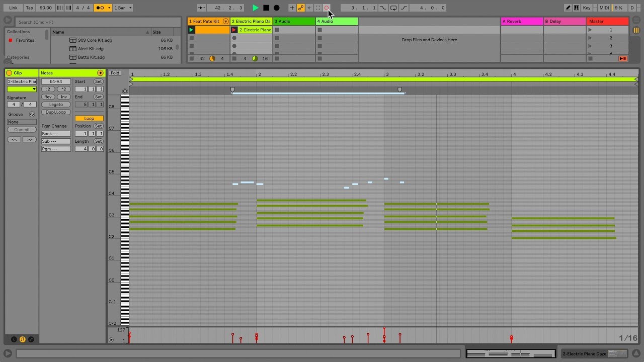Enable the Arrangement Record circle button
Viewport: 644px width, 362px height.
click(276, 8)
